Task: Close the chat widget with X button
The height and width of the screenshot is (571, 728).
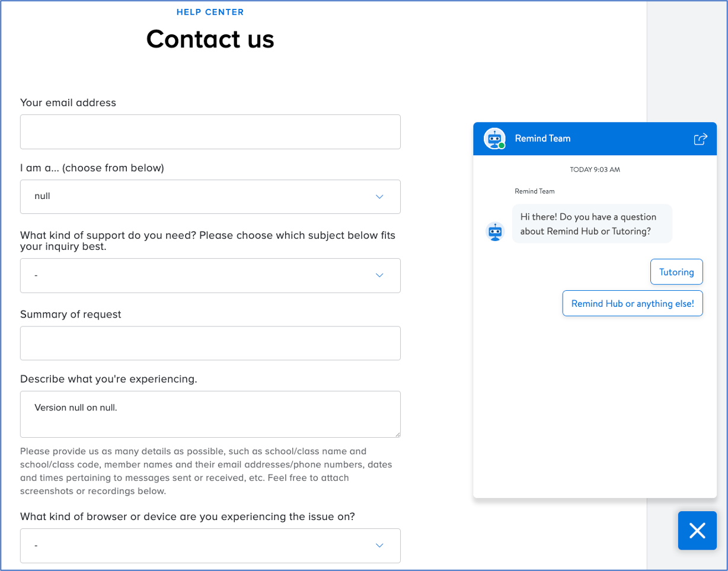Action: tap(697, 530)
